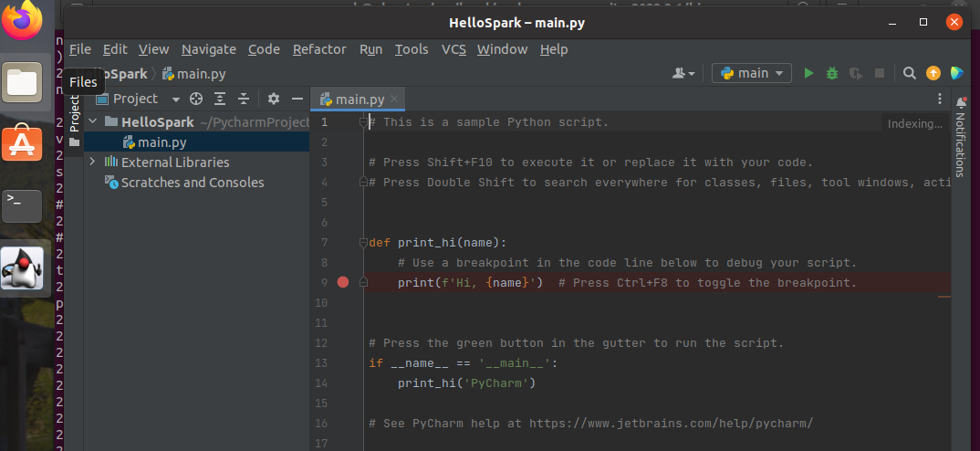Open the VCS menu
Viewport: 980px width, 451px height.
pos(454,48)
